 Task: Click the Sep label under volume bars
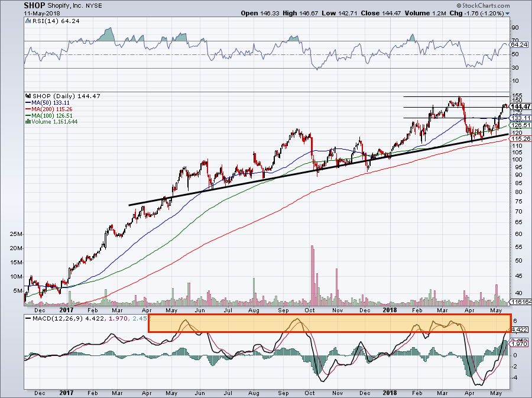[283, 310]
